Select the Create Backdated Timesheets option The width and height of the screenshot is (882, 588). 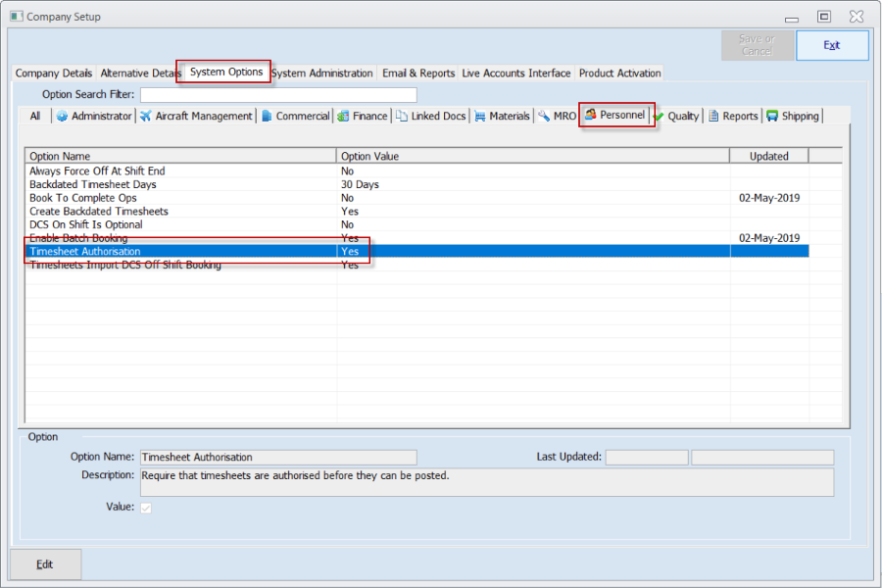pos(416,212)
